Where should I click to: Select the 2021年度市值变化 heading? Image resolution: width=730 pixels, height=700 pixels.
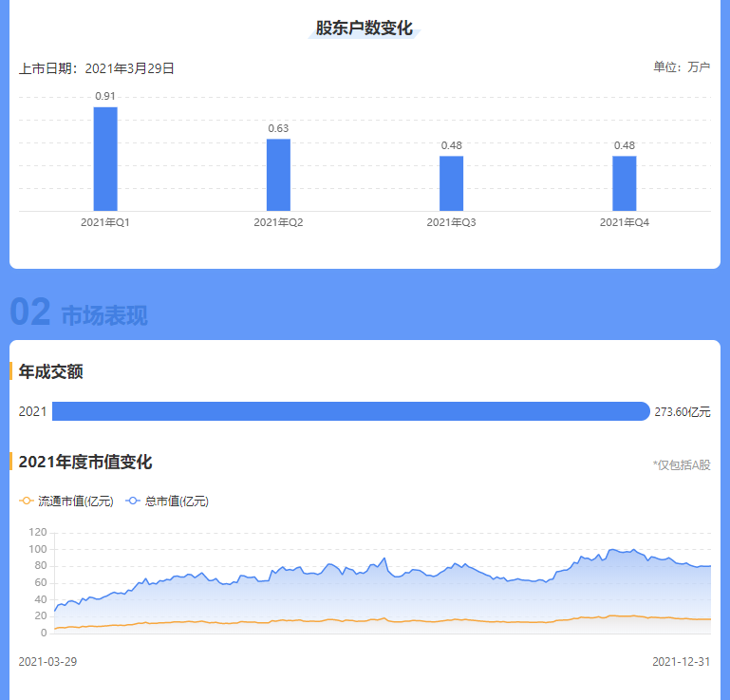85,463
